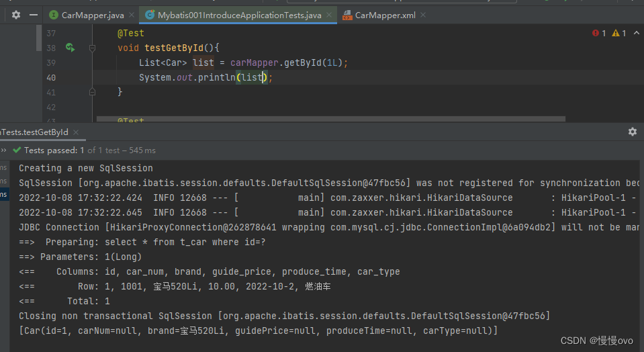The width and height of the screenshot is (644, 352).
Task: Click 'Parameters: 1(Long)' console line
Action: pos(80,257)
